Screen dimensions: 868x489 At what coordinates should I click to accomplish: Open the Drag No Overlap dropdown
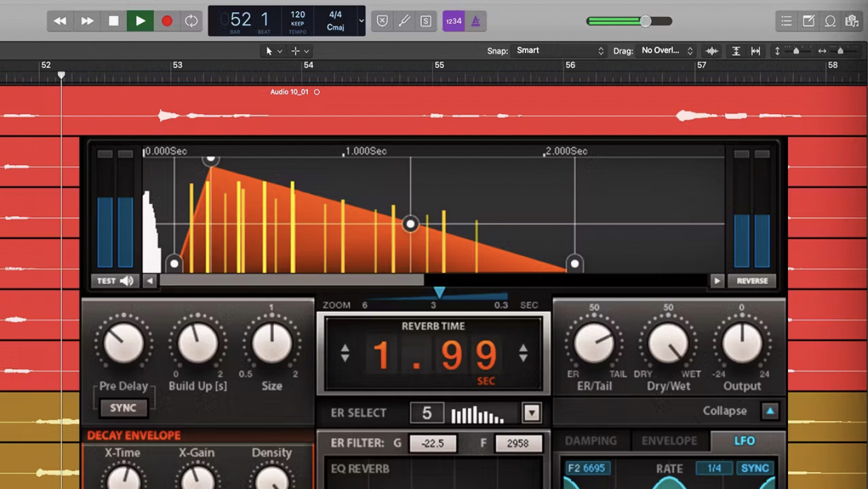click(x=666, y=51)
